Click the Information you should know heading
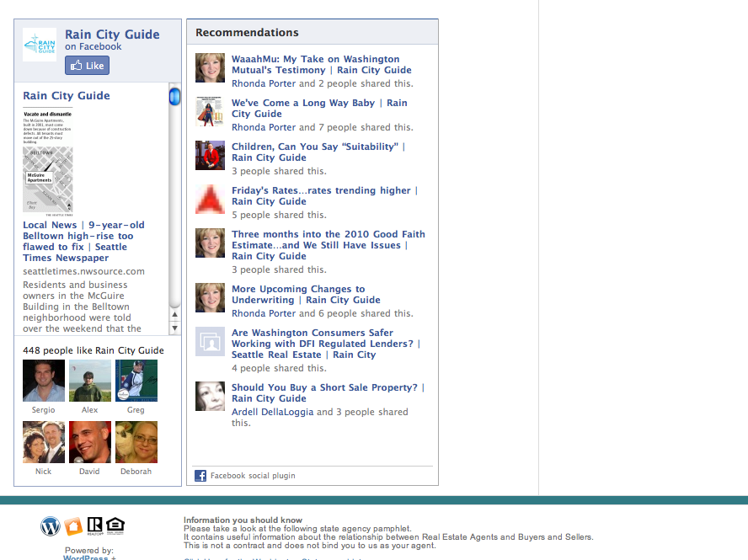Screen dimensions: 748x560 click(243, 520)
